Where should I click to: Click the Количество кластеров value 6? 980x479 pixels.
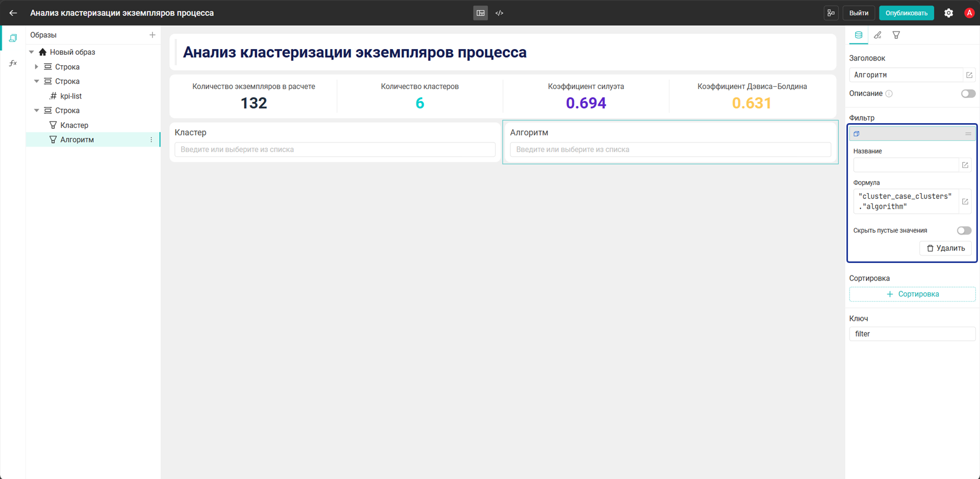tap(420, 103)
